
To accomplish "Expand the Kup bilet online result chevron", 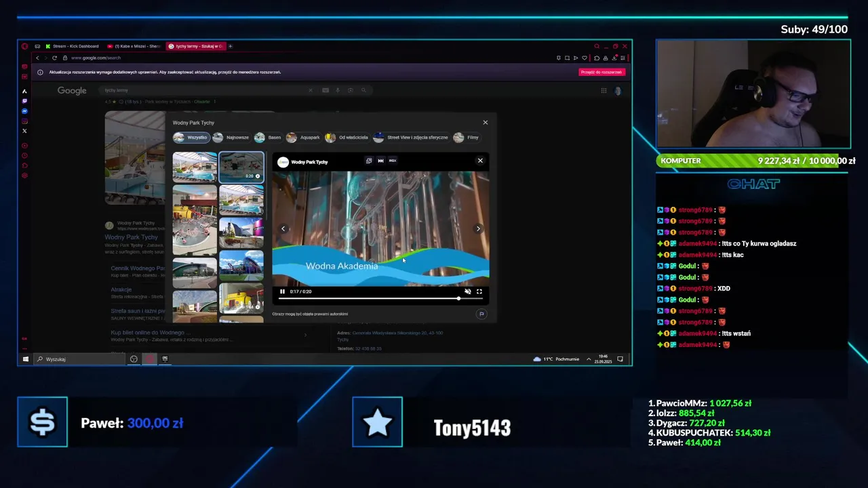I will pos(305,335).
